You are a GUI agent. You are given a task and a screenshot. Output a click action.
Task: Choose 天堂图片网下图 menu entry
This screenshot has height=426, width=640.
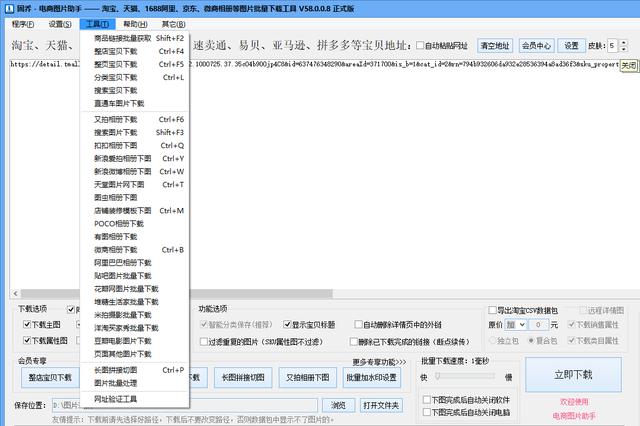pyautogui.click(x=135, y=185)
